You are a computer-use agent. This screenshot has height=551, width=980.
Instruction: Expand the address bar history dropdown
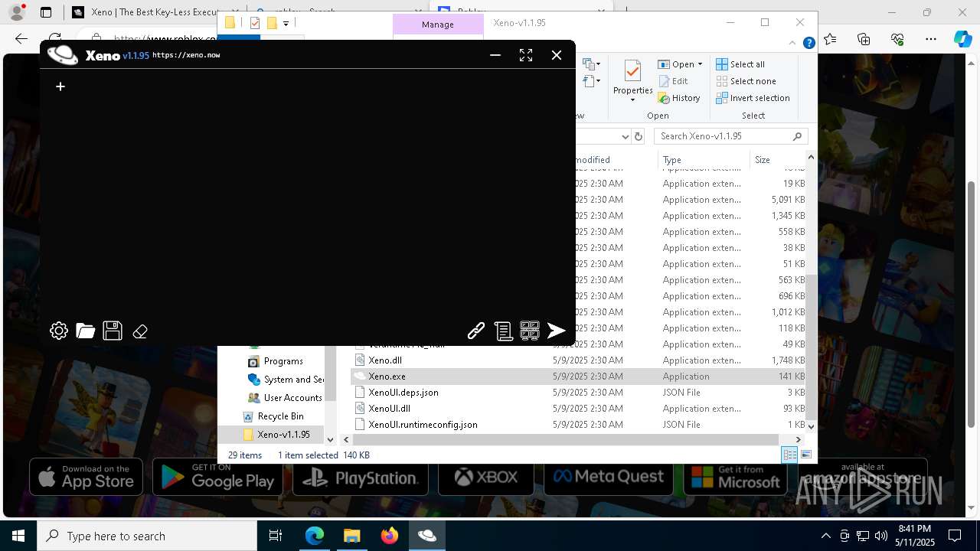[x=625, y=136]
